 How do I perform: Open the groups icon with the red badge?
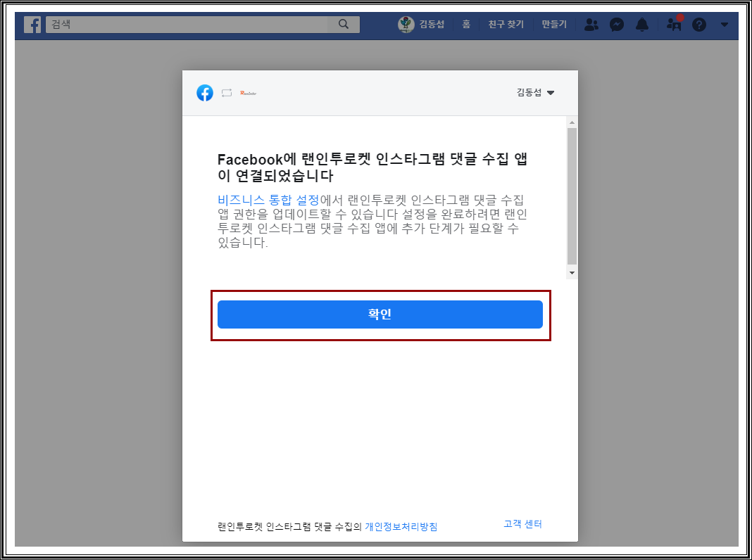pos(675,23)
